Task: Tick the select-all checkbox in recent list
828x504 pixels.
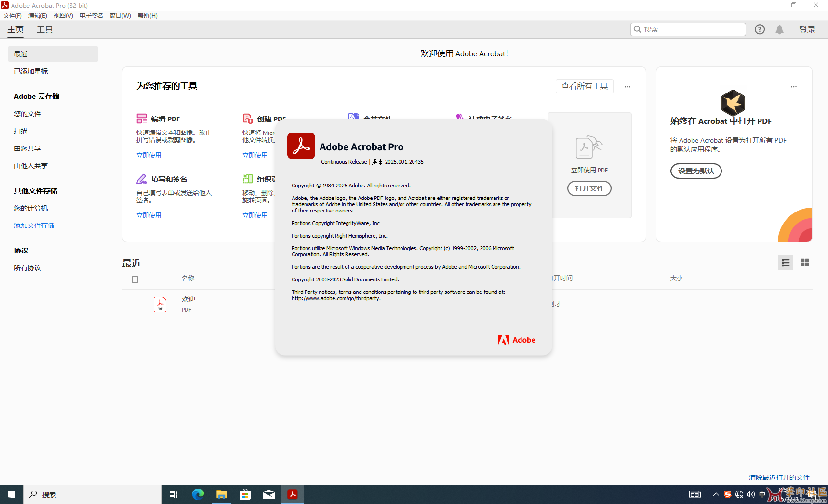Action: tap(135, 279)
